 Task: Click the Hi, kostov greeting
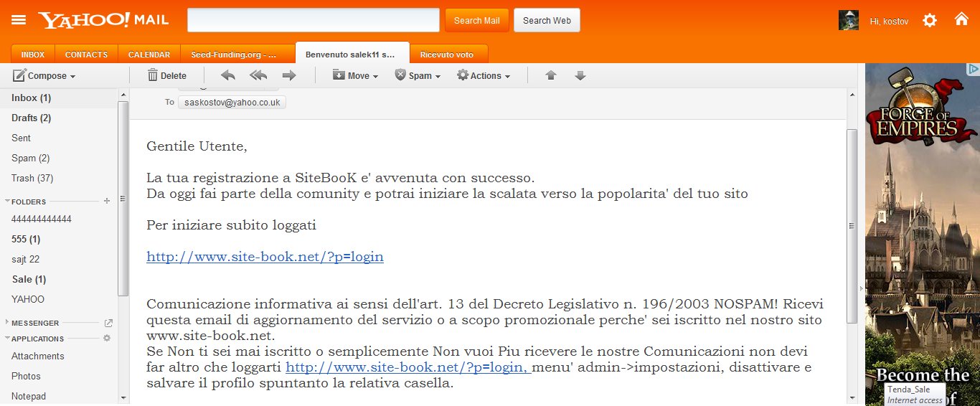coord(889,22)
